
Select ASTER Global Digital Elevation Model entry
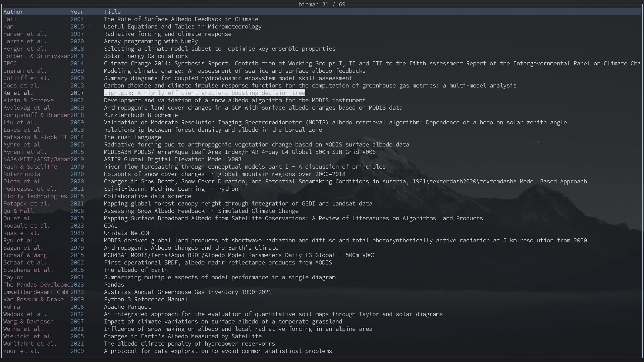pos(172,159)
